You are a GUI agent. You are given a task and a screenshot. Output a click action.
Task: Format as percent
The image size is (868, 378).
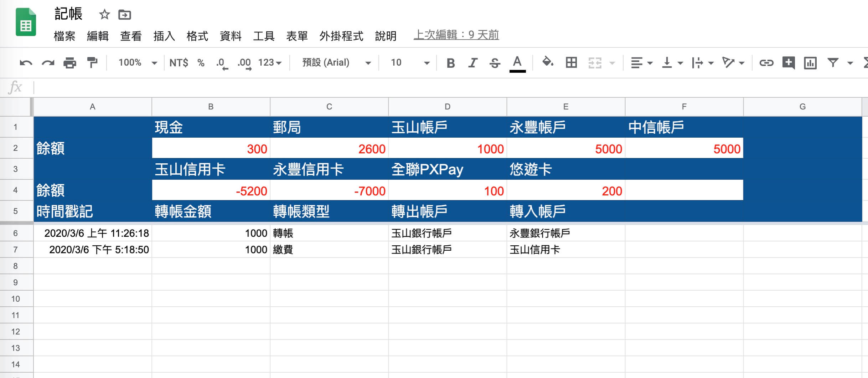(x=201, y=63)
